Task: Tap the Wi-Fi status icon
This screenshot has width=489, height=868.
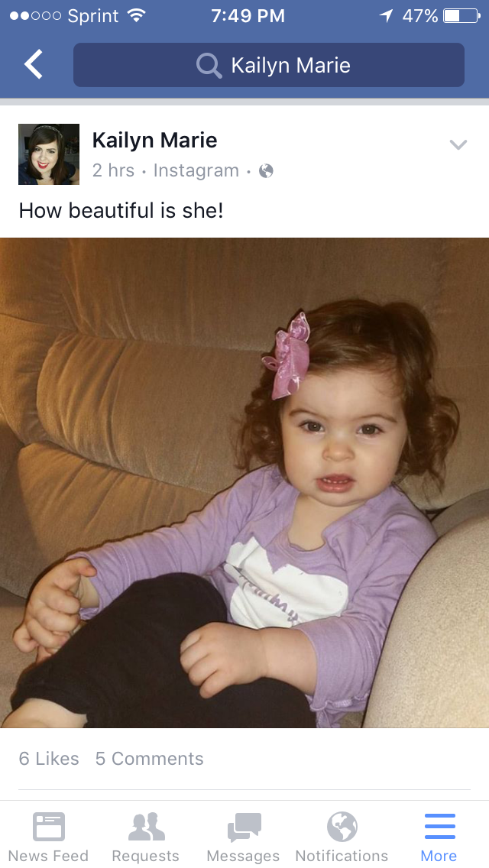Action: pos(136,15)
